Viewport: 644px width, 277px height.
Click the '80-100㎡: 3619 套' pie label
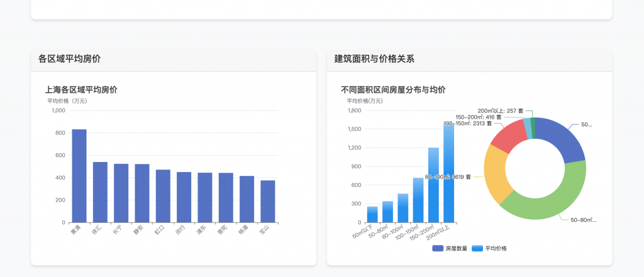[x=448, y=177]
